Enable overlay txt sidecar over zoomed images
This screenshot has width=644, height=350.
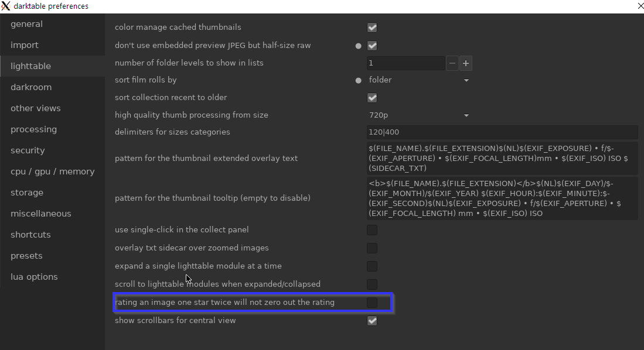point(372,248)
